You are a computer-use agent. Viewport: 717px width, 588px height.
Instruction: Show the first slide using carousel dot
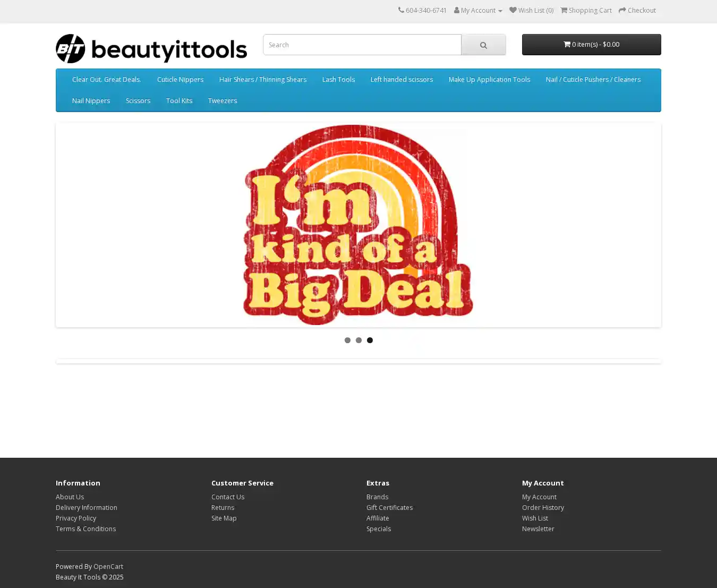pos(347,340)
